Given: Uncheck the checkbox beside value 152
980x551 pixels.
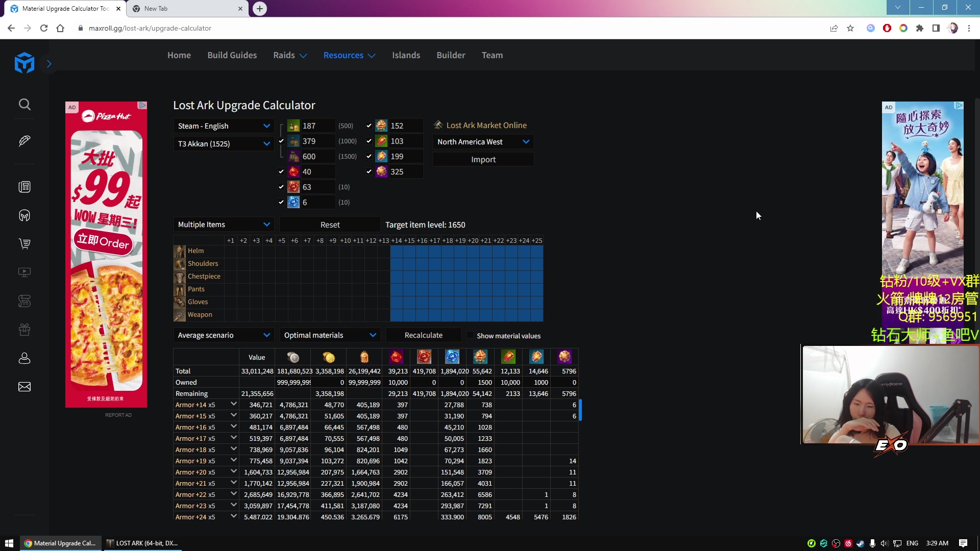Looking at the screenshot, I should point(369,126).
